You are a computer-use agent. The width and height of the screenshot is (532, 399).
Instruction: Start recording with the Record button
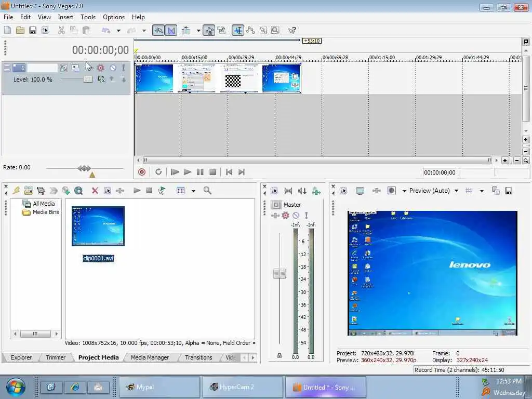[142, 172]
